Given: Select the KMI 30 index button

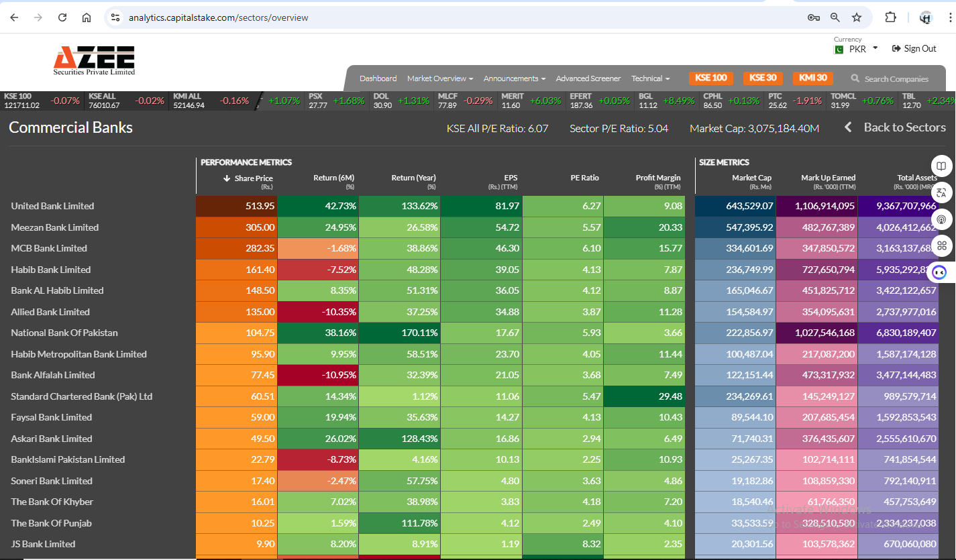Looking at the screenshot, I should coord(812,78).
